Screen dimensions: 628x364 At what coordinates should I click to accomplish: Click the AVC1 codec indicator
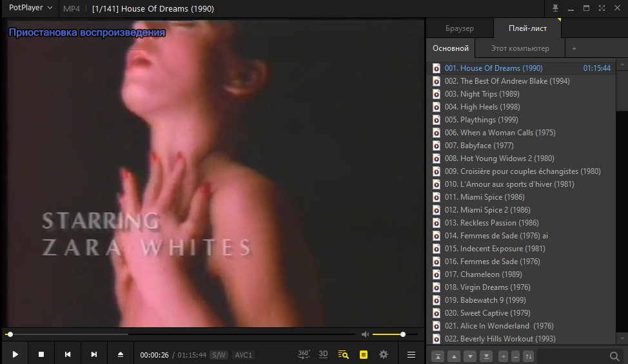click(243, 355)
